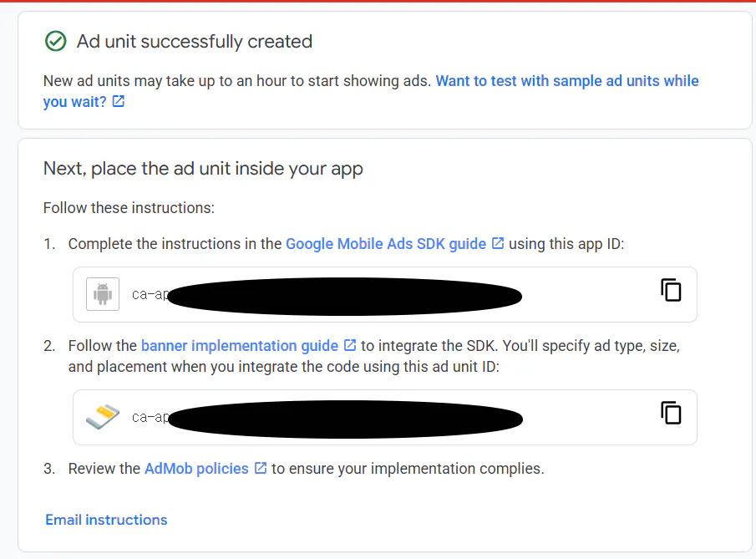Click the Android robot app icon
The image size is (756, 559).
coord(103,294)
